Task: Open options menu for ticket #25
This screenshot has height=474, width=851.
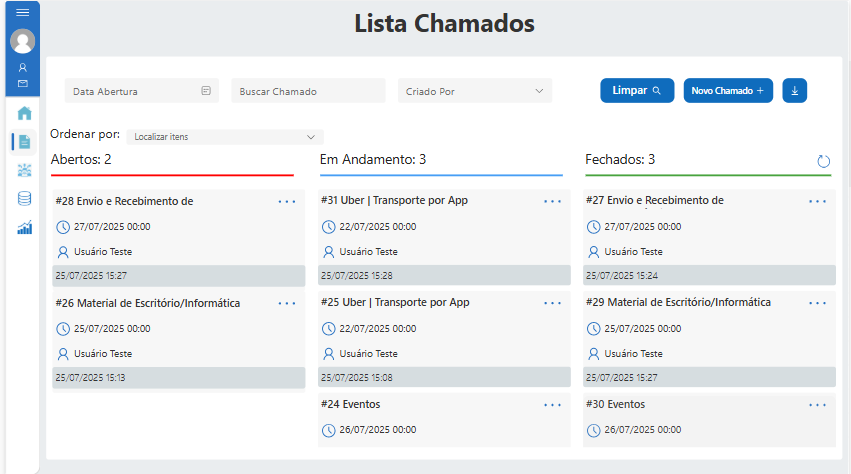Action: 552,303
